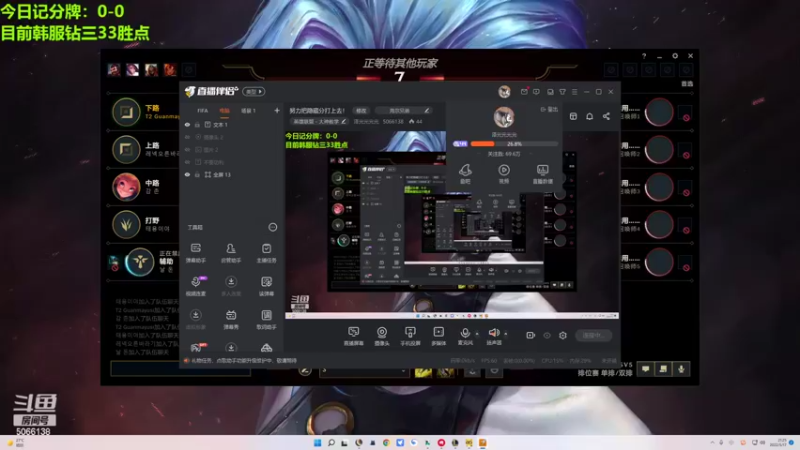This screenshot has height=450, width=800.
Task: Select the 中路 player slot in League lobby
Action: tap(144, 187)
